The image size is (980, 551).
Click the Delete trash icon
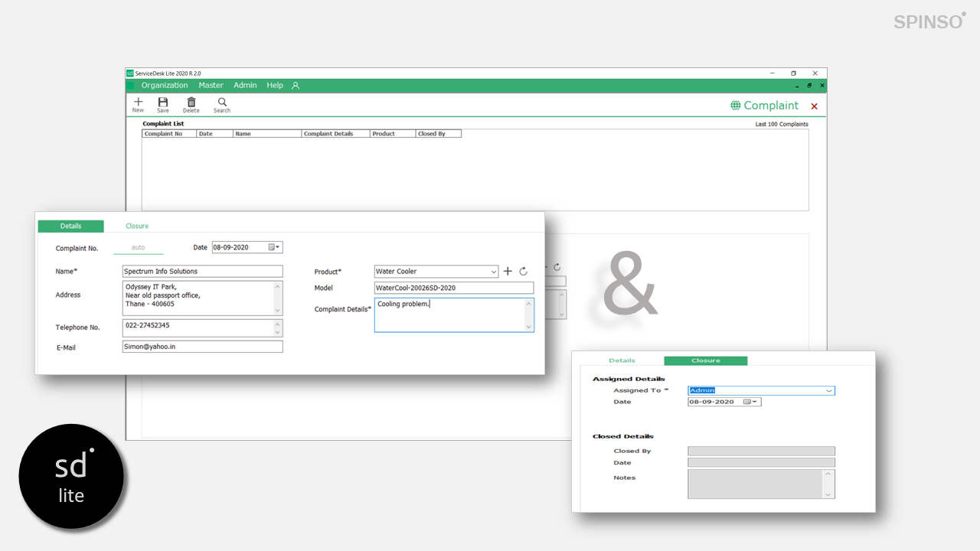[191, 103]
